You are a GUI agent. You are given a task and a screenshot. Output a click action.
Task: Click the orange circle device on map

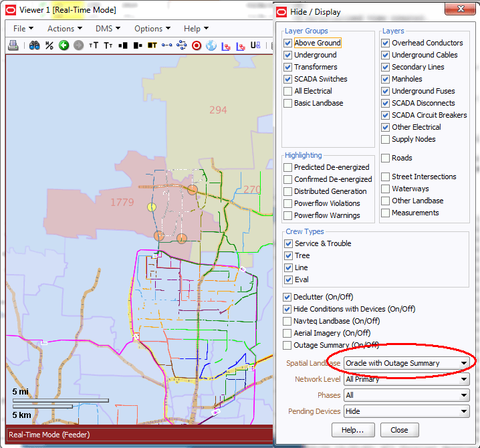192,190
